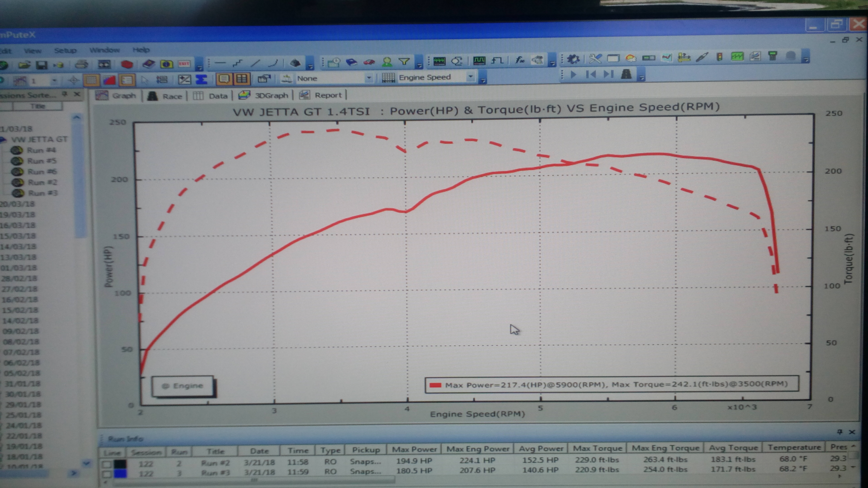Screen dimensions: 868x488
Task: Click the weather cloud and sun icon
Action: pos(630,59)
